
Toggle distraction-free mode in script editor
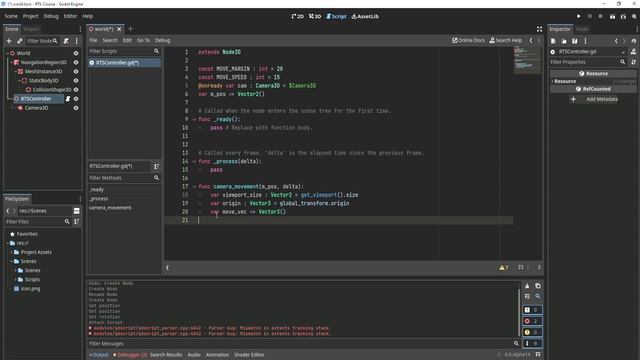539,29
